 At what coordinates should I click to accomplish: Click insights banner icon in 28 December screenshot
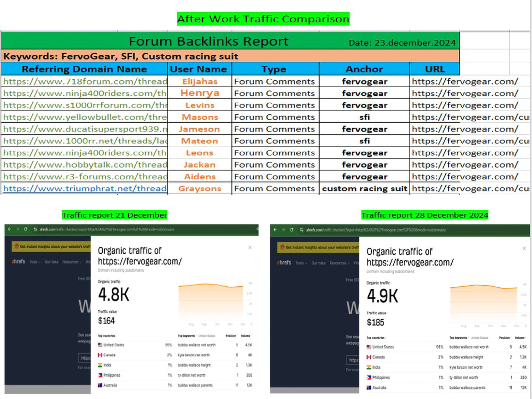point(282,247)
